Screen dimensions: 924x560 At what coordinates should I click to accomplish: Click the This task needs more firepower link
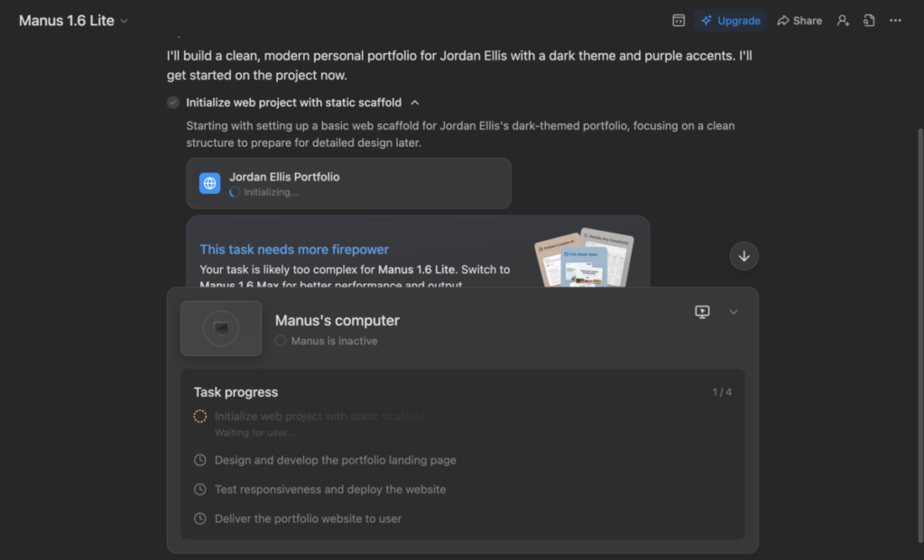[x=294, y=250]
